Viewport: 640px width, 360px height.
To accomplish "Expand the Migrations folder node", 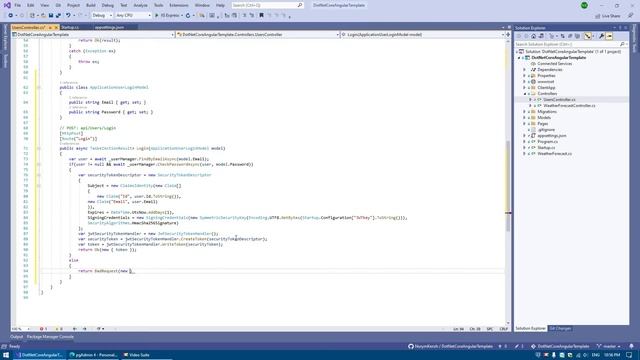I will coord(524,112).
